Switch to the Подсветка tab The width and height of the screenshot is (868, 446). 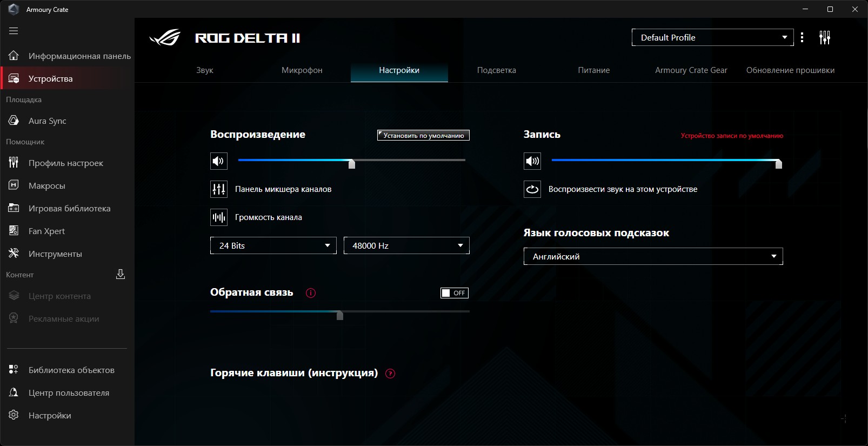497,70
